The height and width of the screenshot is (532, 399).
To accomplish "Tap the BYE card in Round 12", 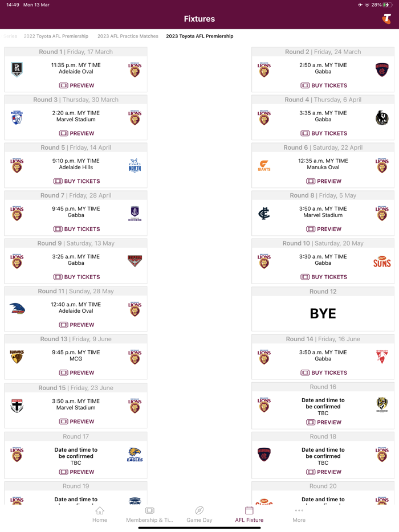I will [x=323, y=313].
